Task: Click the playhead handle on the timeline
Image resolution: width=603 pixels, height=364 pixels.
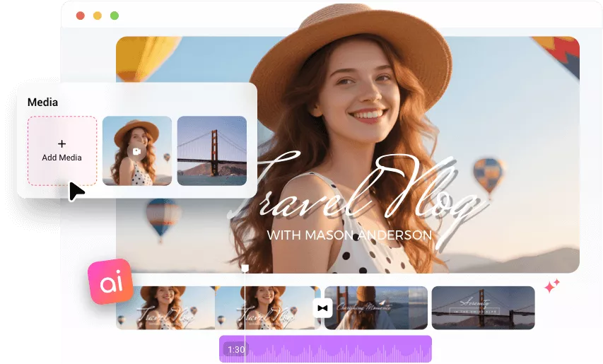Action: 245,269
